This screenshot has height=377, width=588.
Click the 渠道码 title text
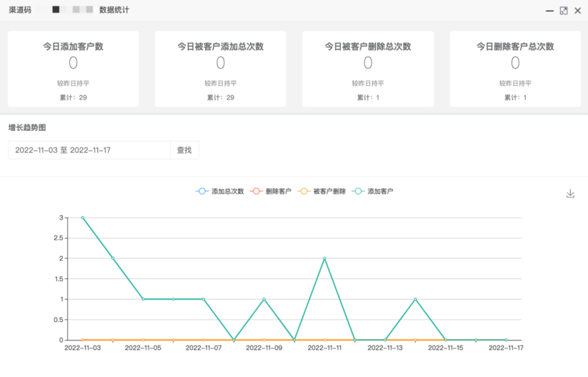20,11
